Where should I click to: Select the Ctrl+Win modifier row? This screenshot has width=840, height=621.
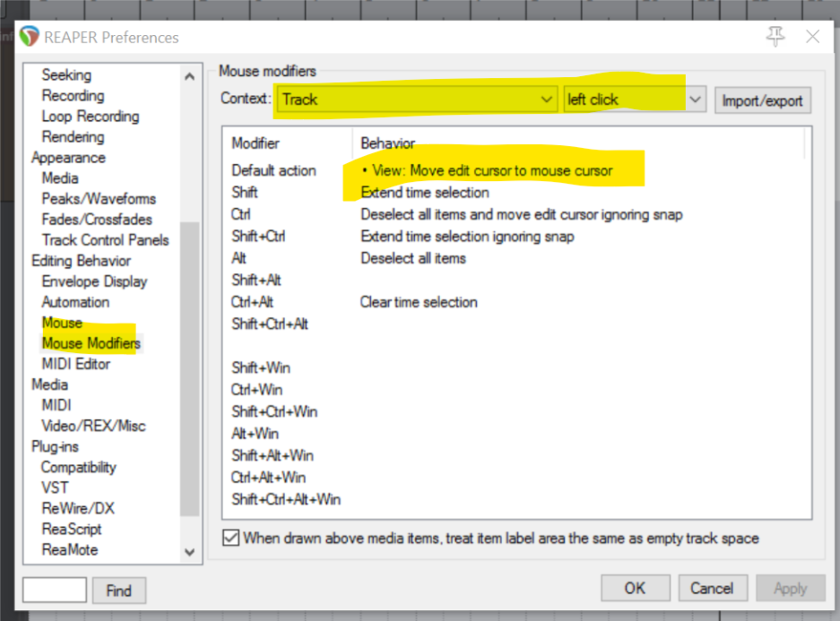[x=256, y=390]
